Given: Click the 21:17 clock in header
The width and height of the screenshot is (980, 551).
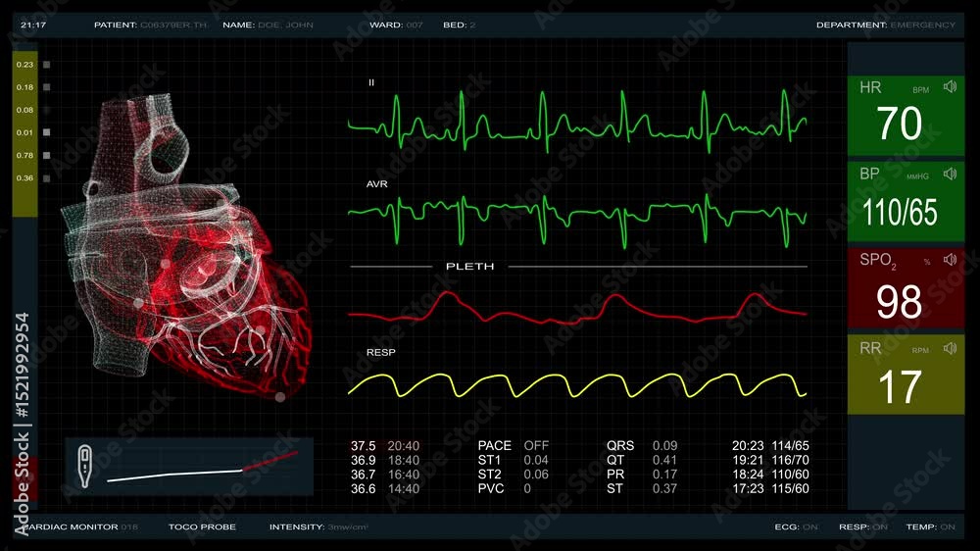Looking at the screenshot, I should pyautogui.click(x=33, y=25).
